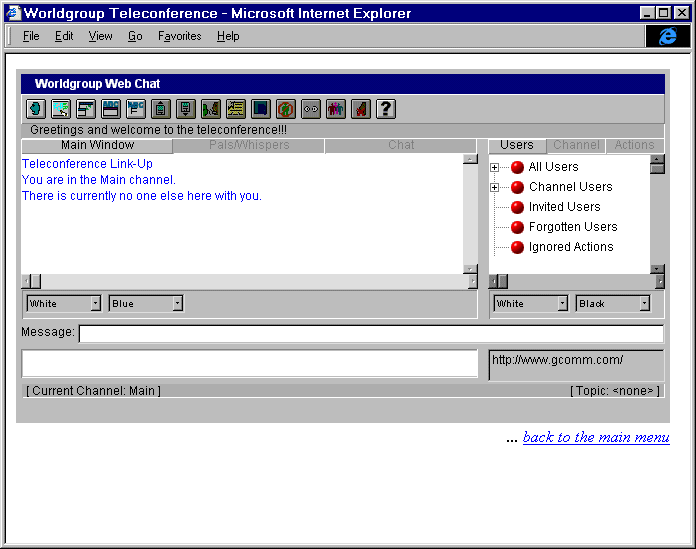The image size is (696, 549).
Task: Open the Favorites menu
Action: pos(179,36)
